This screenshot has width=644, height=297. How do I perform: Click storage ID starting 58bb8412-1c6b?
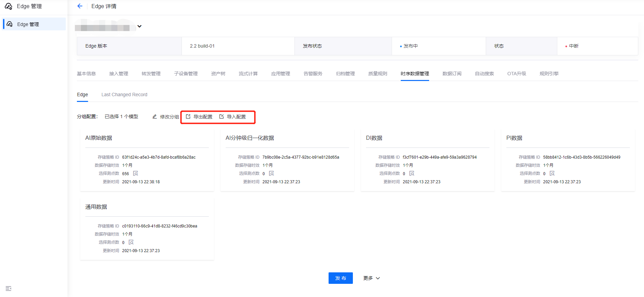point(582,157)
